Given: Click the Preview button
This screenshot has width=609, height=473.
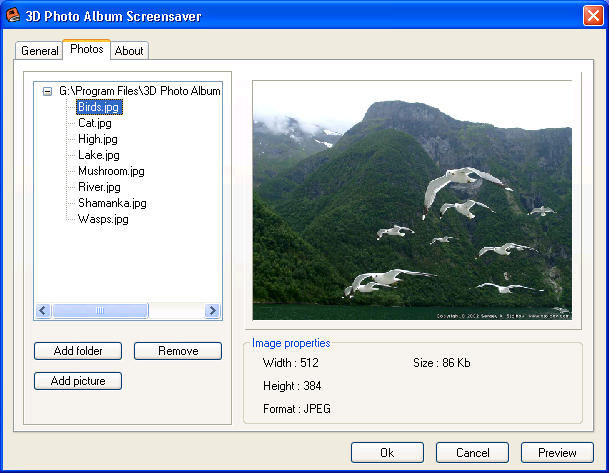Looking at the screenshot, I should pos(557,452).
